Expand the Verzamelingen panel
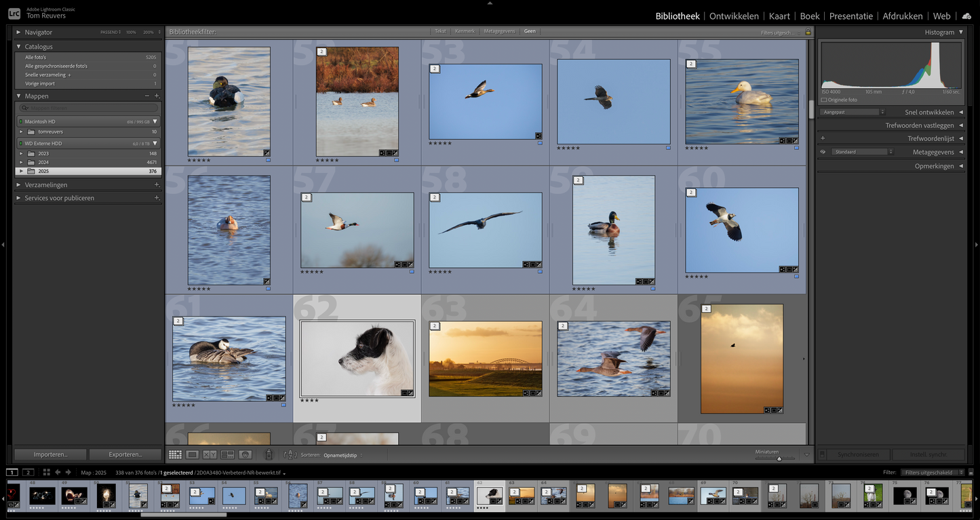This screenshot has height=520, width=980. click(x=19, y=184)
